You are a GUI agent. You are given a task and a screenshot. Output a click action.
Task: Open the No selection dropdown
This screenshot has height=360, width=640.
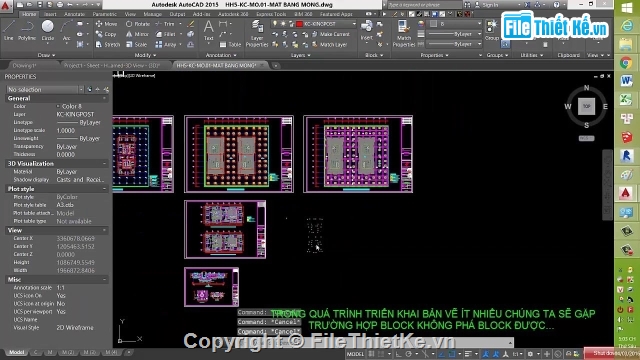(45, 89)
